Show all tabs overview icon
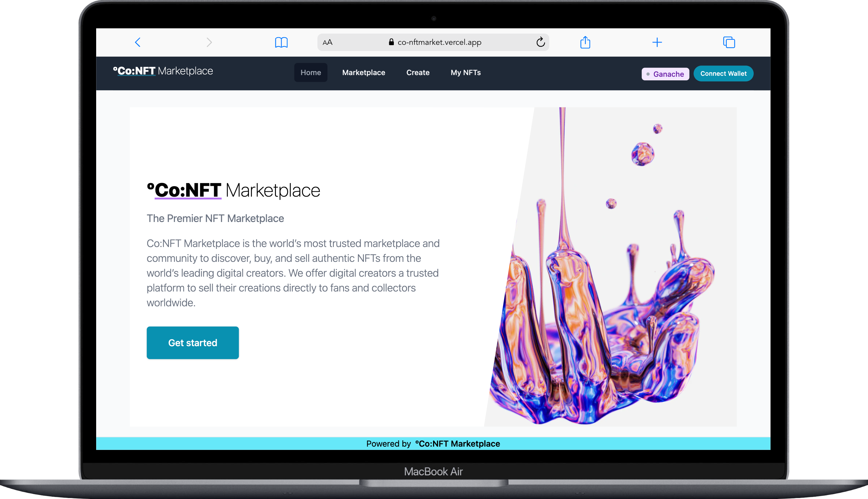Image resolution: width=868 pixels, height=499 pixels. 729,42
